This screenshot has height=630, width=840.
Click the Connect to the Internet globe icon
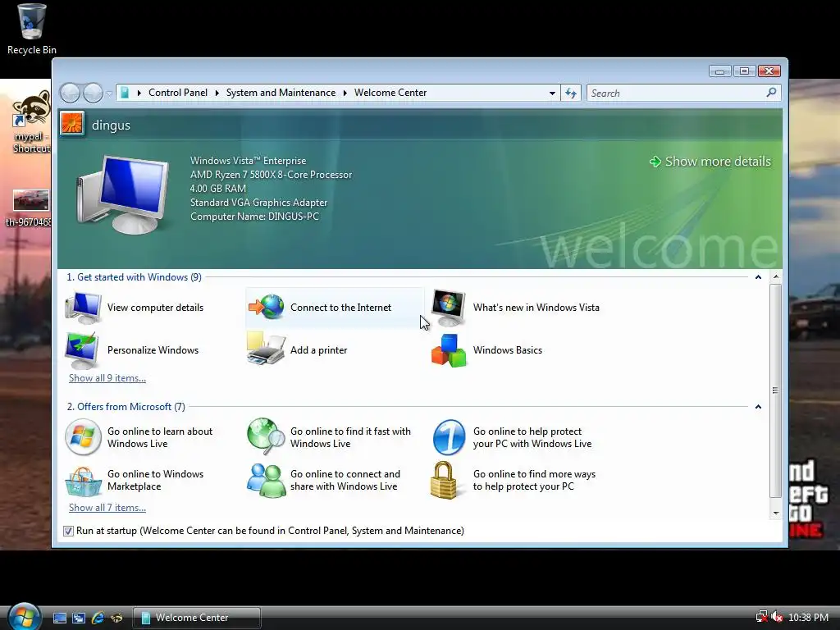click(267, 307)
